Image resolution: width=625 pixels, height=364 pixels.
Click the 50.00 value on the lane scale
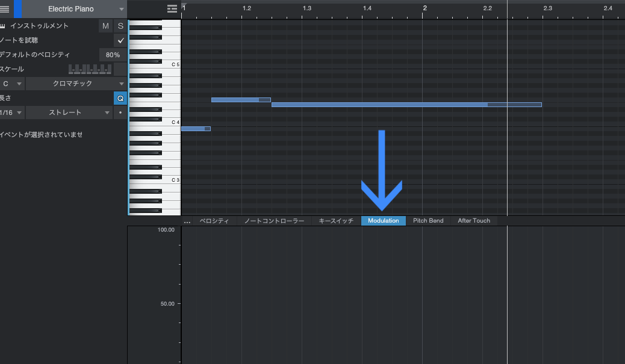click(167, 304)
